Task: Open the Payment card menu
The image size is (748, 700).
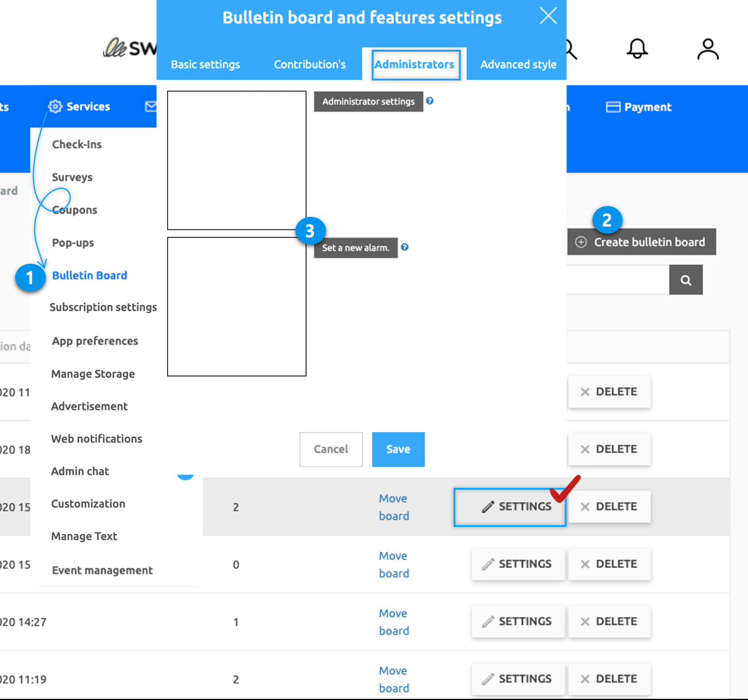Action: [x=639, y=107]
